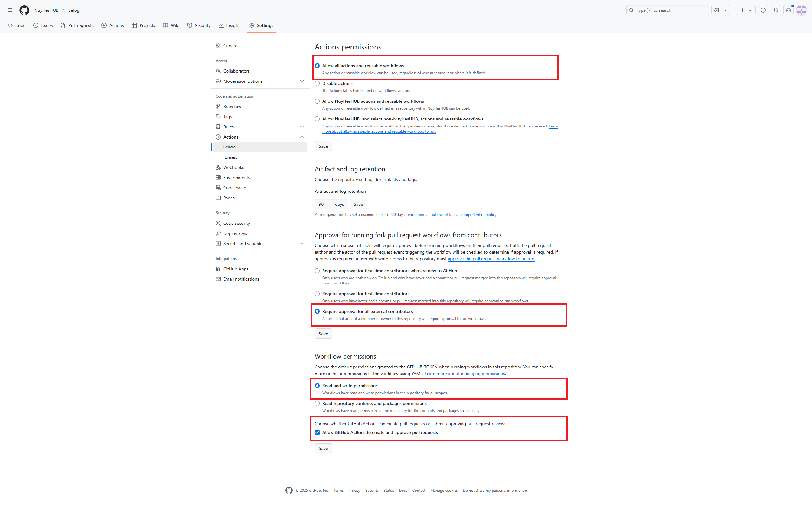
Task: Expand the Rules section
Action: [260, 127]
